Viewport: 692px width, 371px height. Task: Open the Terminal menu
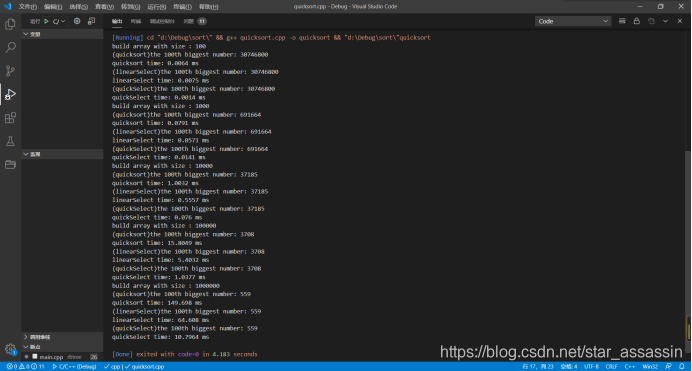pyautogui.click(x=182, y=7)
